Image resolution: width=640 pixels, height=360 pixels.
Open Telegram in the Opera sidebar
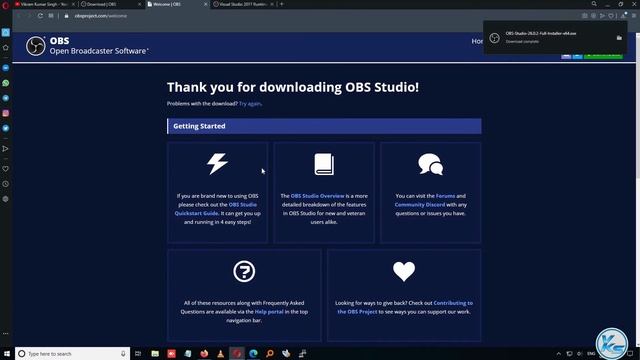click(6, 98)
